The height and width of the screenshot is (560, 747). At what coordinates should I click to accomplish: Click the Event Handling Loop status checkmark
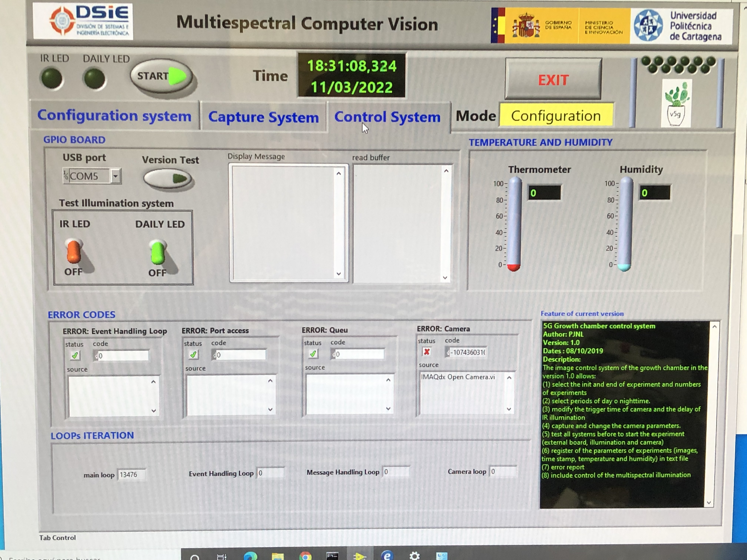[x=75, y=355]
